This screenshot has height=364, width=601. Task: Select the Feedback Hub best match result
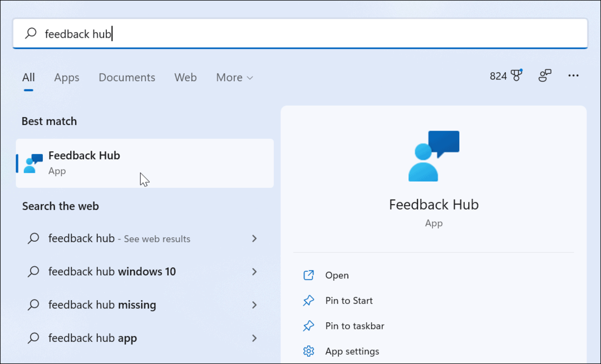145,163
